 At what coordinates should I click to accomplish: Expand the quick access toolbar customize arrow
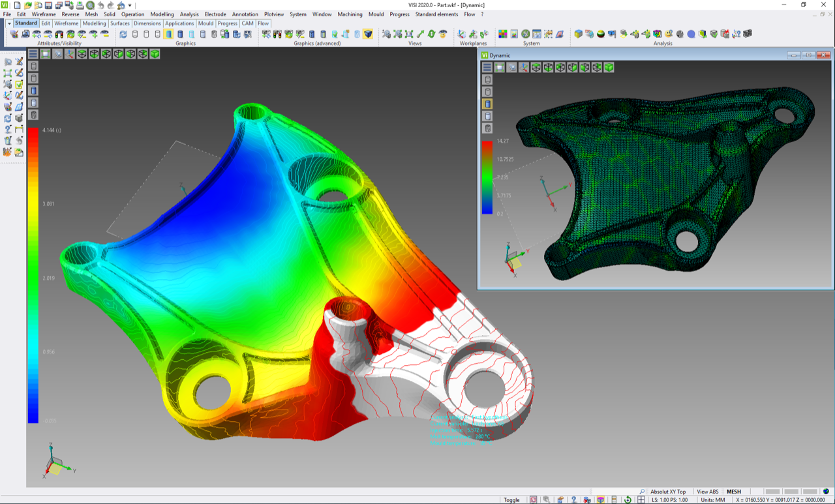(x=130, y=5)
